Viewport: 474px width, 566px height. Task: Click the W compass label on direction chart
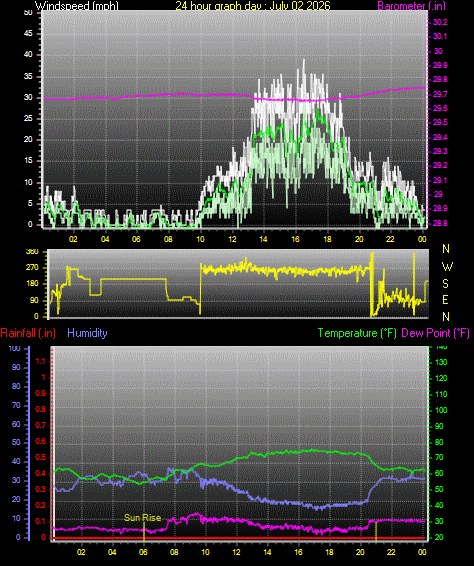[447, 266]
